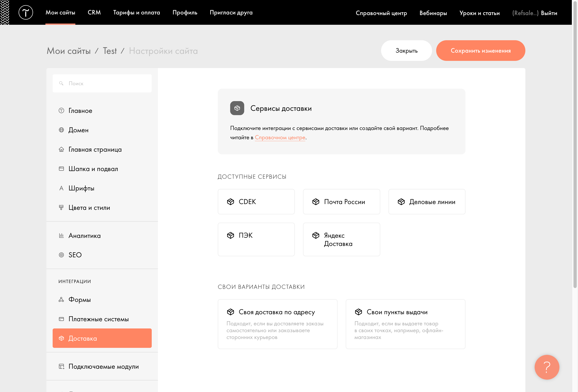Viewport: 578px width, 392px height.
Task: Click the card icon beside Платежные системы
Action: point(61,319)
